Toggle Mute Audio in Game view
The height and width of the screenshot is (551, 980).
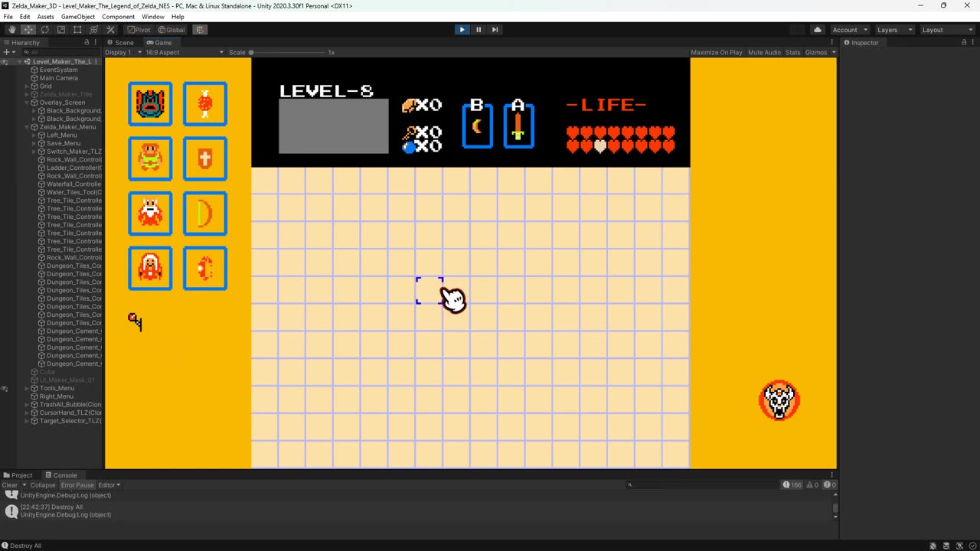[x=764, y=52]
